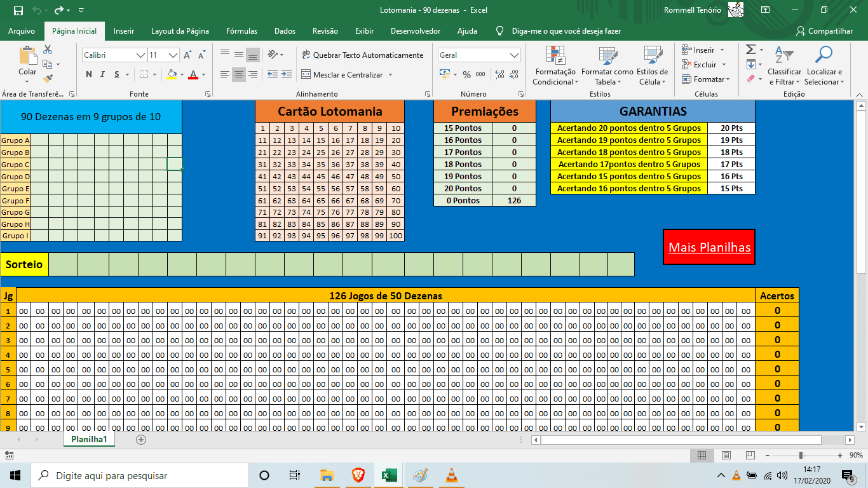Switch to the Inserir ribbon tab
Screen dimensions: 868x488
[x=124, y=30]
